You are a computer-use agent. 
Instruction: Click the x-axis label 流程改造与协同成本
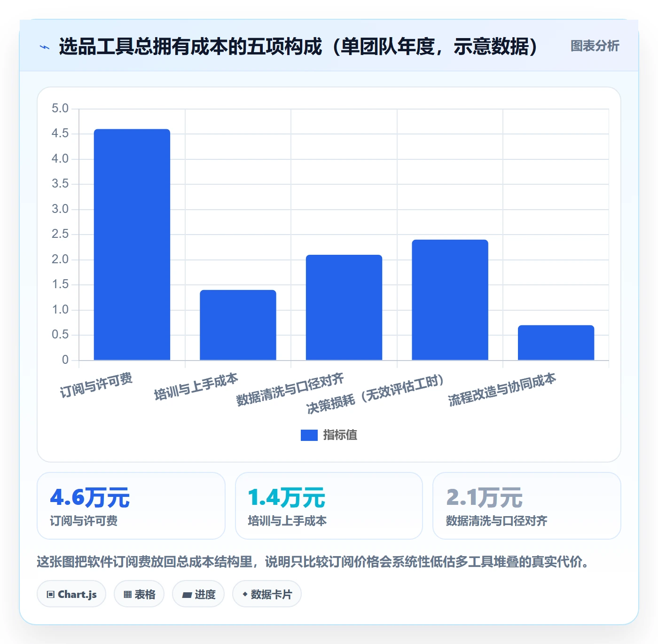point(502,390)
